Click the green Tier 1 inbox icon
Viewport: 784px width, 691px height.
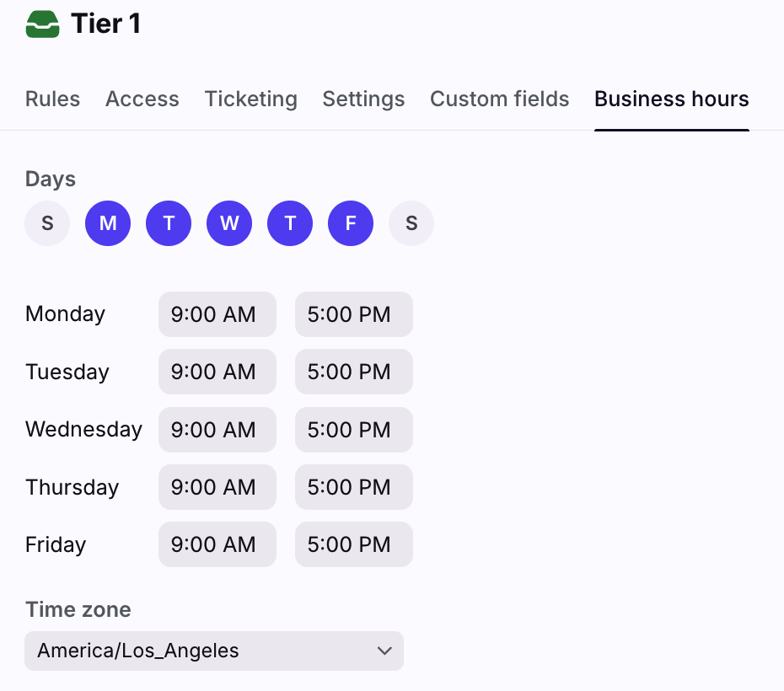(43, 24)
